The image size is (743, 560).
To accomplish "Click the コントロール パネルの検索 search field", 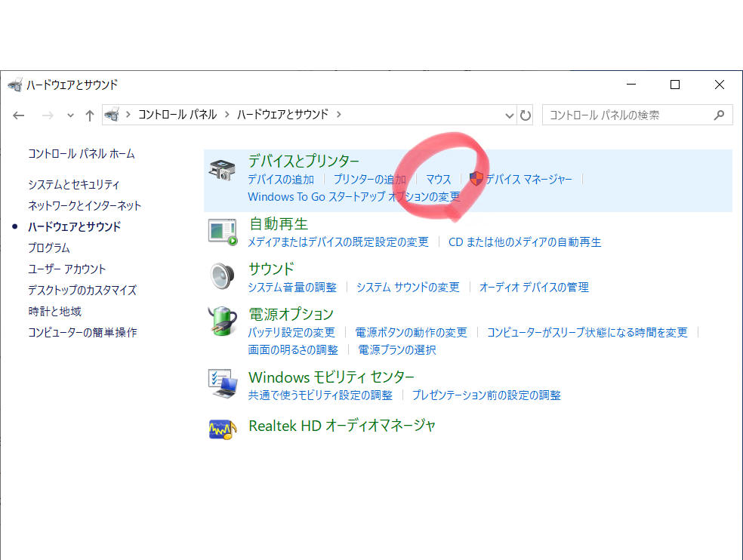I will click(x=627, y=115).
